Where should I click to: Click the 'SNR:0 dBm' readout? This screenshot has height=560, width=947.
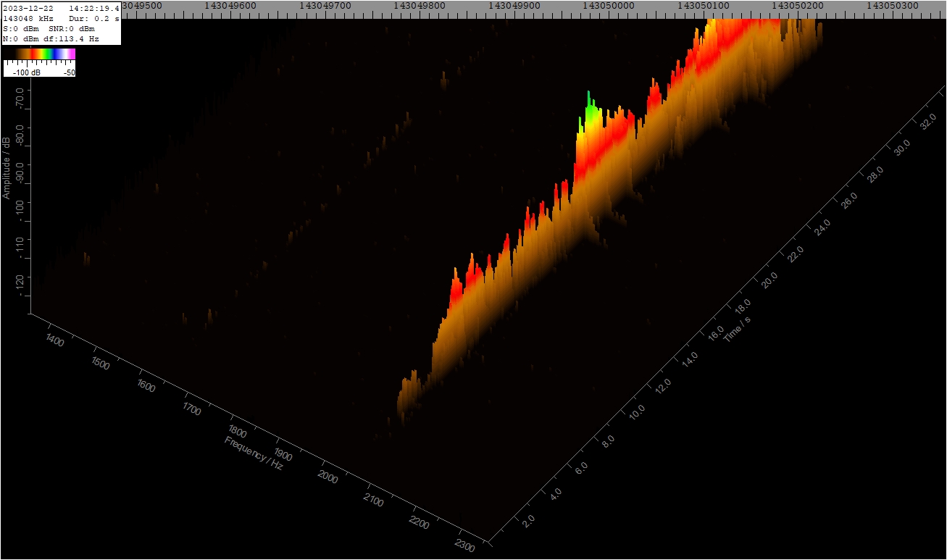[x=72, y=29]
